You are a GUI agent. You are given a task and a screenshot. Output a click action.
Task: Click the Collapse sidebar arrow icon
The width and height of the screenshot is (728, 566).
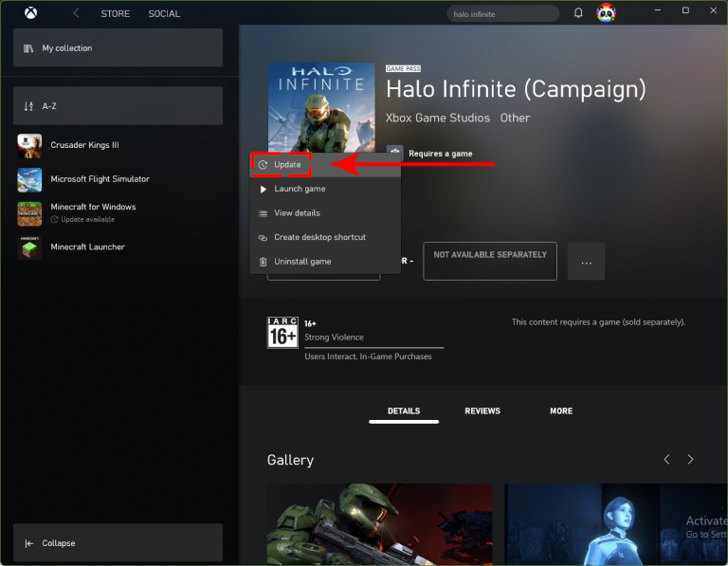pyautogui.click(x=28, y=543)
